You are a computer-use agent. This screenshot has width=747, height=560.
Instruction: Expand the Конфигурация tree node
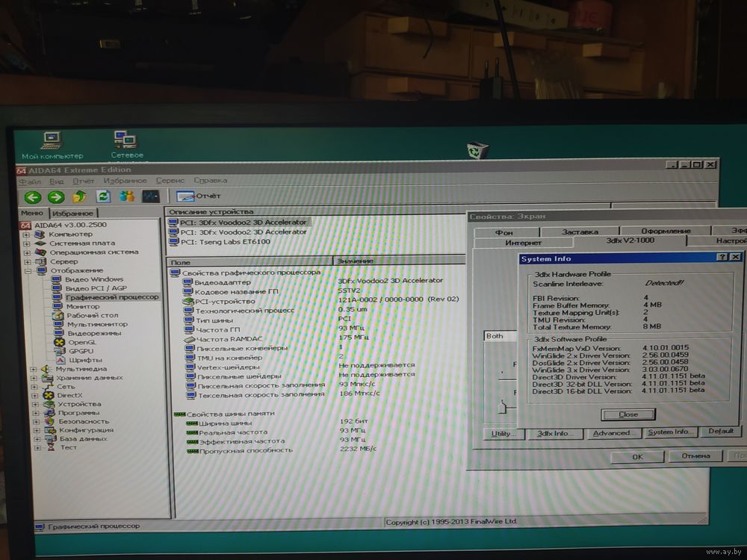(x=37, y=431)
